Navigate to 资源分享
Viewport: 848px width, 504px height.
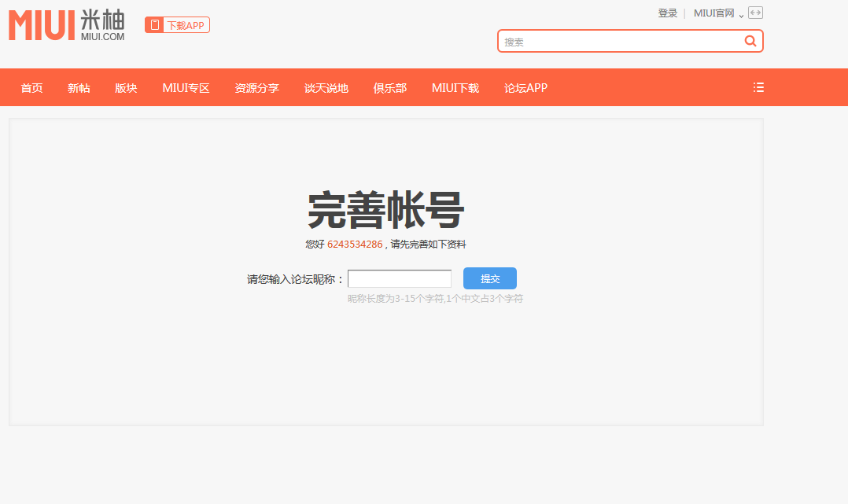[x=256, y=88]
